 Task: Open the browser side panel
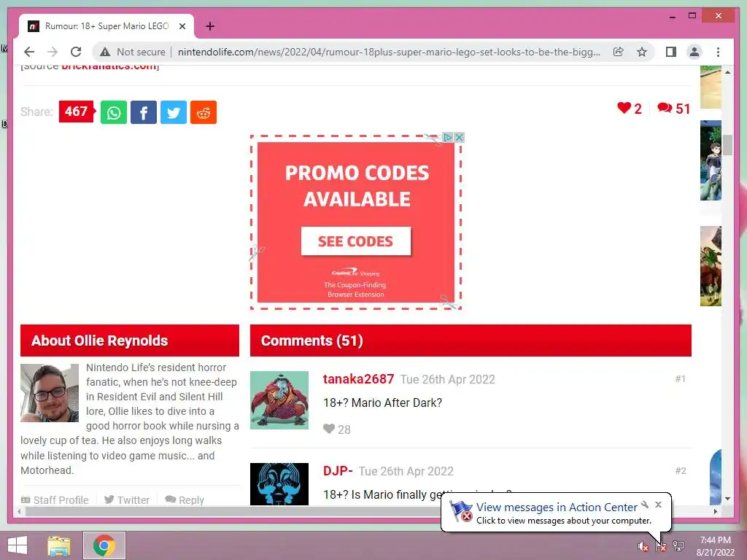671,52
